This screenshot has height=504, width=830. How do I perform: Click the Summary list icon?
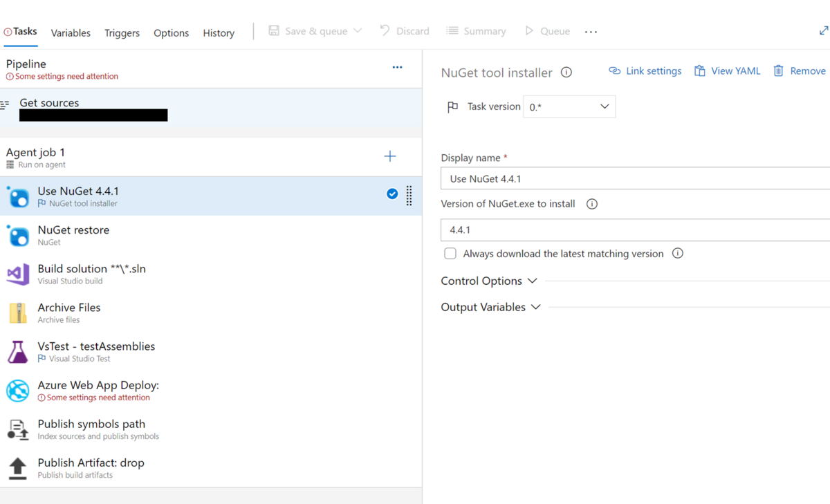click(452, 30)
